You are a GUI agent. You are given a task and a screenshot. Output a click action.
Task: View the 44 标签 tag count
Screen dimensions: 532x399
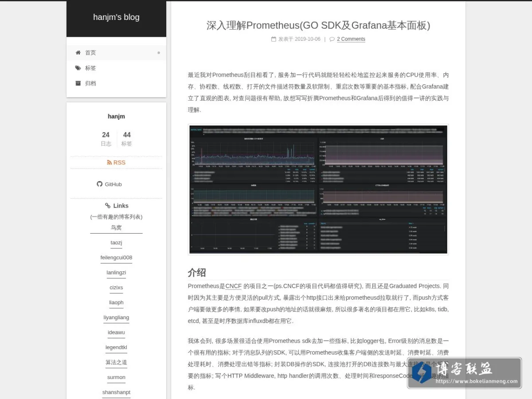(x=127, y=139)
